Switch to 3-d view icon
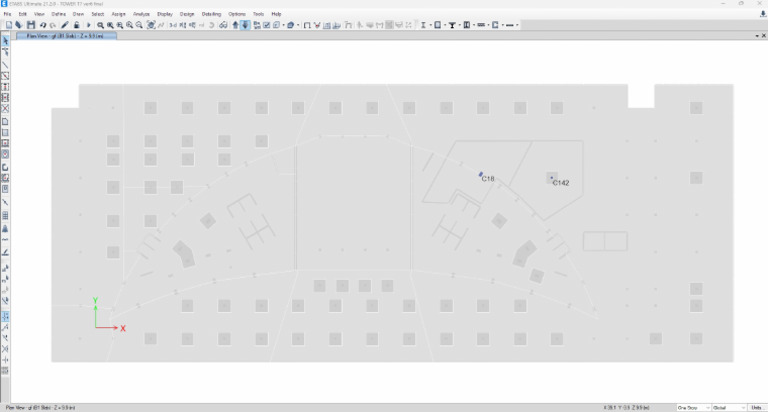This screenshot has height=412, width=768. click(173, 25)
